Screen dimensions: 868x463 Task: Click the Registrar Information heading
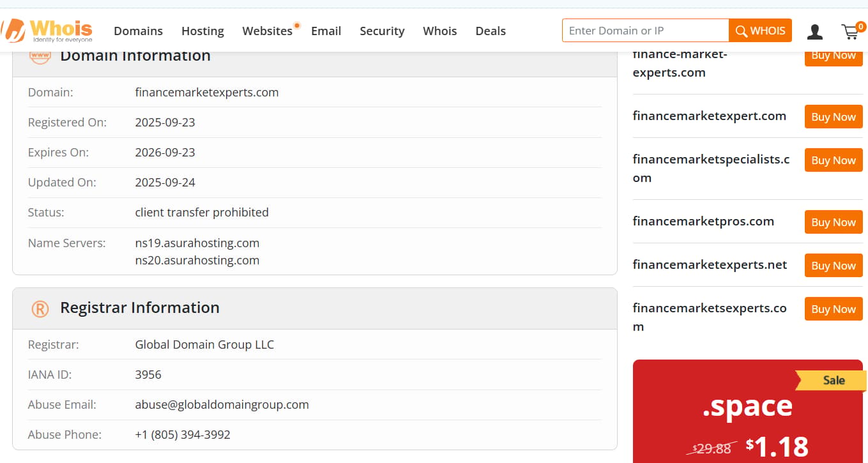(x=140, y=308)
